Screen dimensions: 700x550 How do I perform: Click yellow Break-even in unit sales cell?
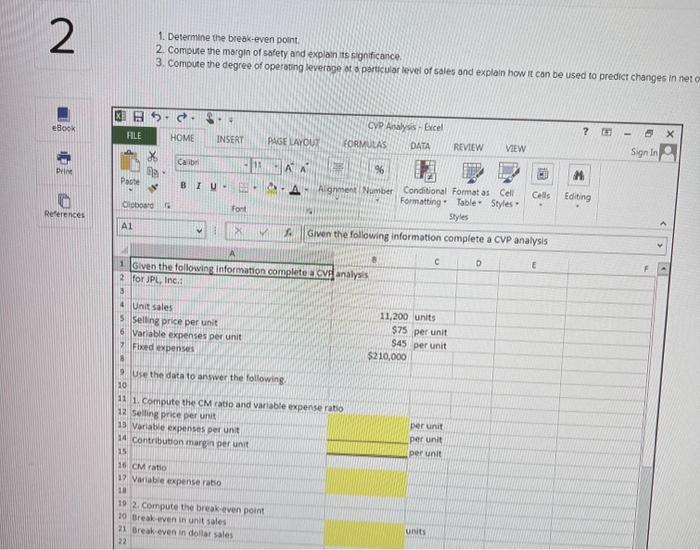click(x=364, y=527)
